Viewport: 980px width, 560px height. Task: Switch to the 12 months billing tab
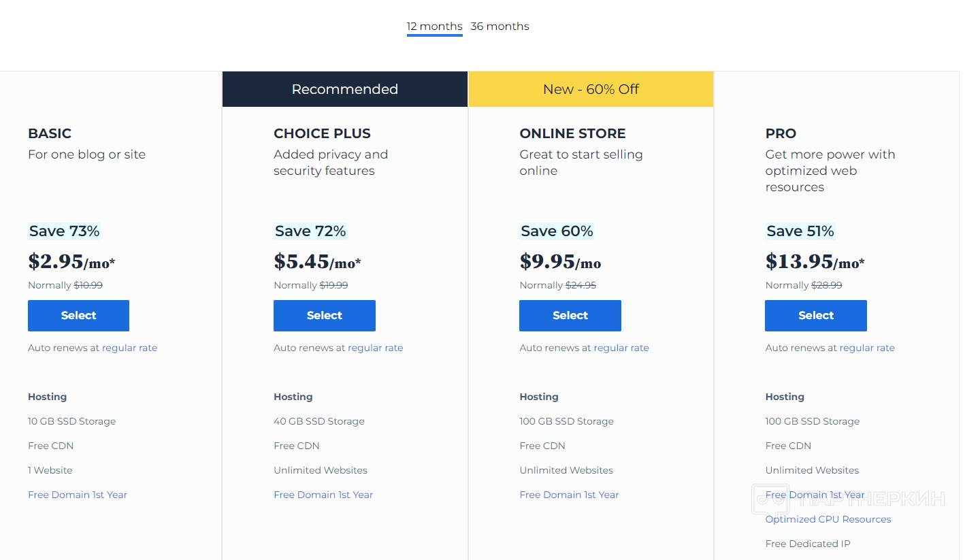pos(434,27)
